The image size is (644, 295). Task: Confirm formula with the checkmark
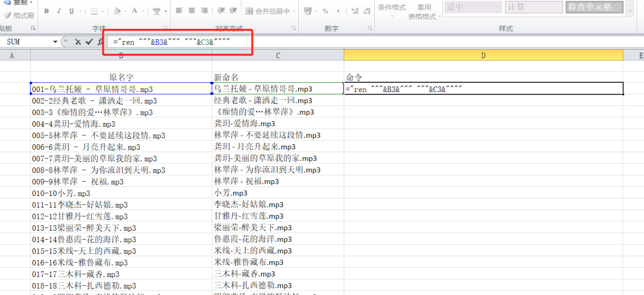pos(89,42)
